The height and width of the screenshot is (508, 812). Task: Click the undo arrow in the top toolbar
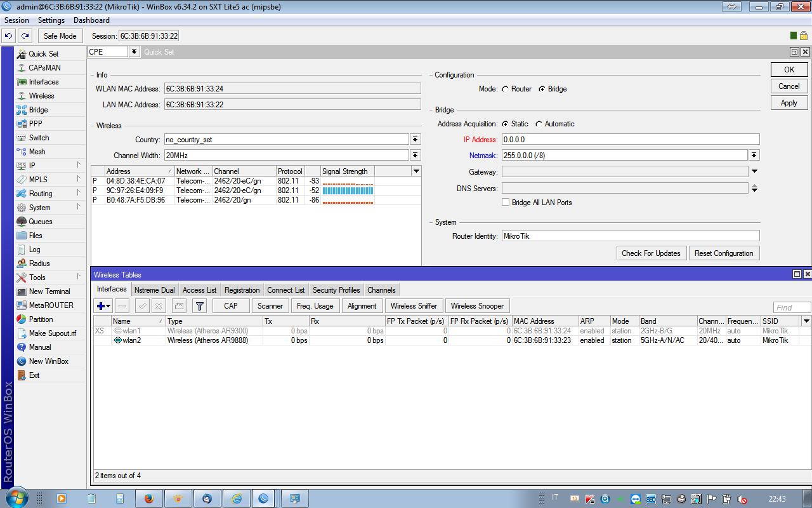point(7,36)
